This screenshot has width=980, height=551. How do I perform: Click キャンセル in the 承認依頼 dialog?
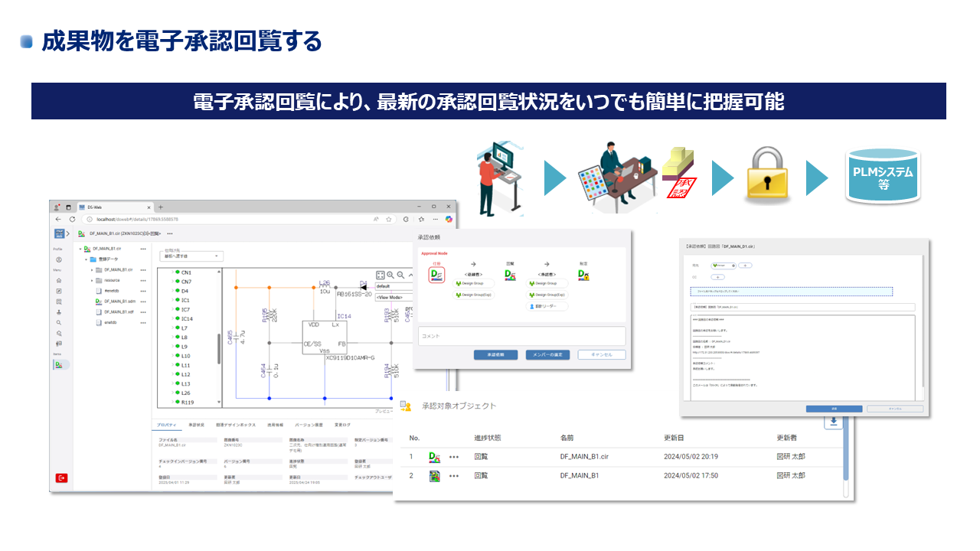point(602,355)
